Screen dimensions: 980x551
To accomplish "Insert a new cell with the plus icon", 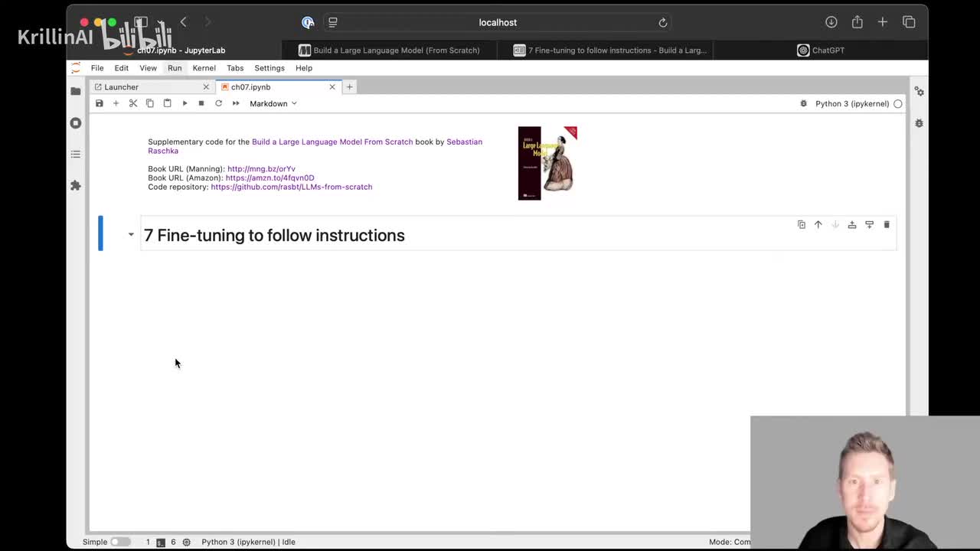I will pyautogui.click(x=116, y=103).
